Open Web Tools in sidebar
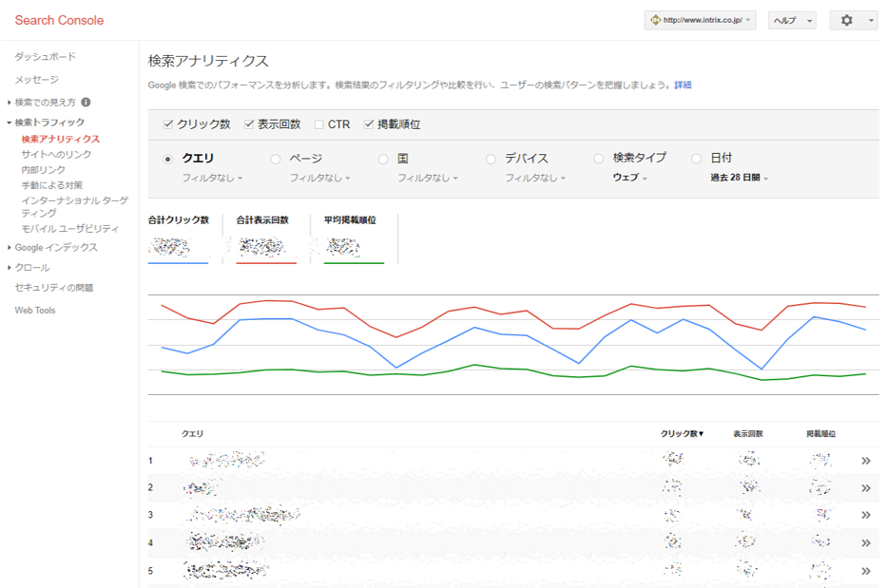 coord(35,310)
